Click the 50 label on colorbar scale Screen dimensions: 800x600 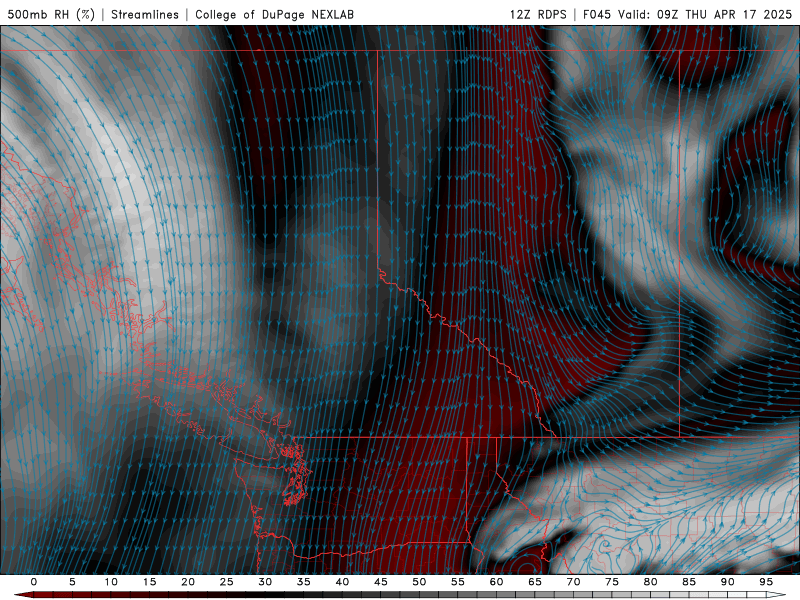point(419,582)
